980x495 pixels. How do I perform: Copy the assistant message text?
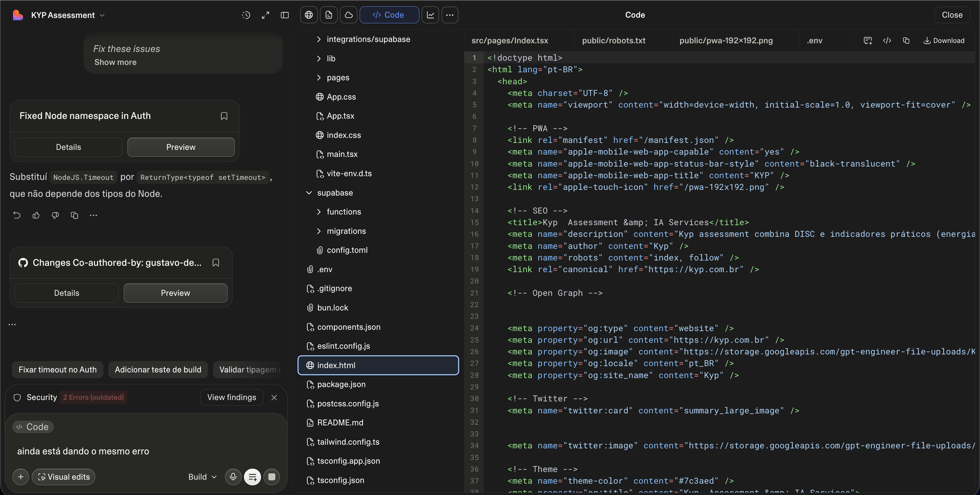point(75,215)
